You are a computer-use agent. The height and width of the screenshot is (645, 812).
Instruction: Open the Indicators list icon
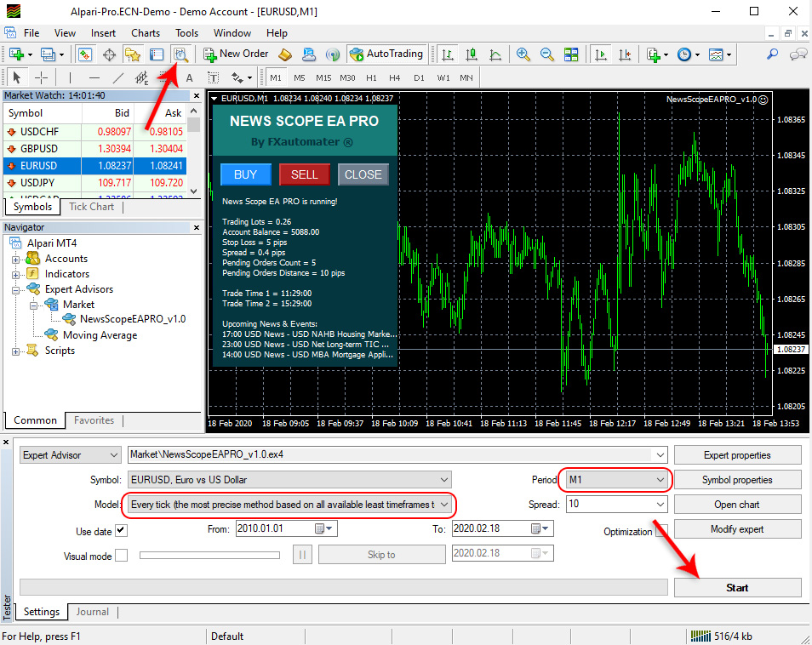(x=654, y=54)
